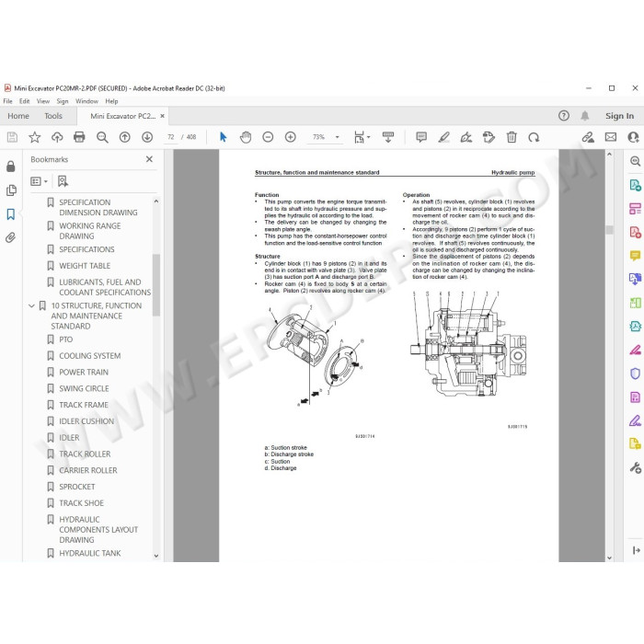Open the Export PDF right pane tool
The height and width of the screenshot is (644, 644).
pyautogui.click(x=635, y=185)
